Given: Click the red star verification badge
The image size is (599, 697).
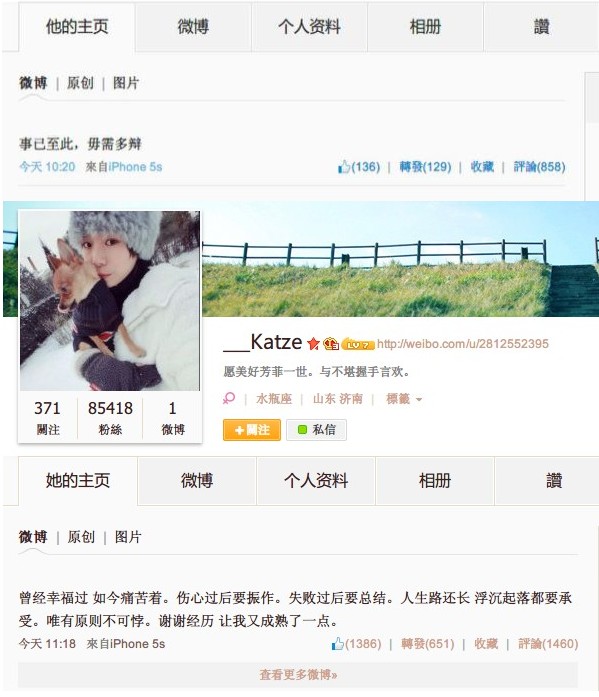Looking at the screenshot, I should 313,343.
